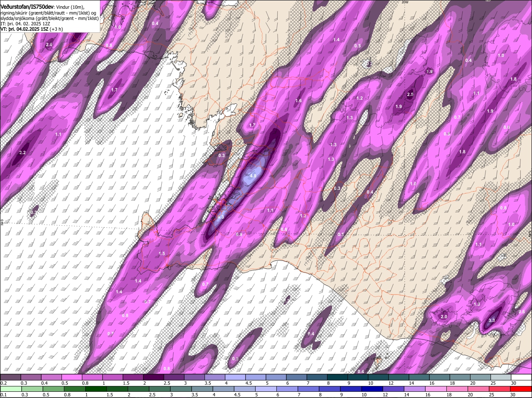Click the 2.5 precipitation value on the map
Image resolution: width=532 pixels, height=398 pixels.
[410, 95]
